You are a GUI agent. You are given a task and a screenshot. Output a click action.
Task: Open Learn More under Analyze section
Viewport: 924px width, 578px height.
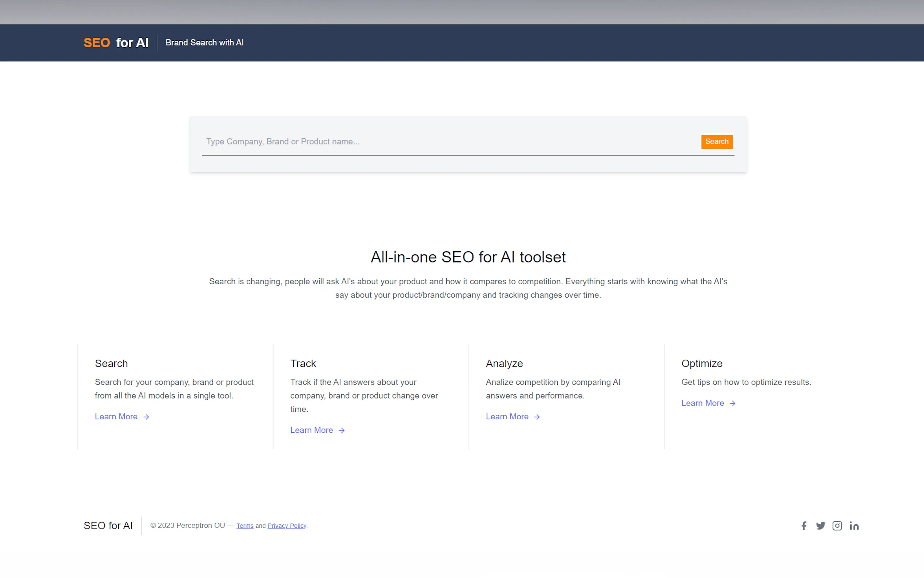point(507,417)
